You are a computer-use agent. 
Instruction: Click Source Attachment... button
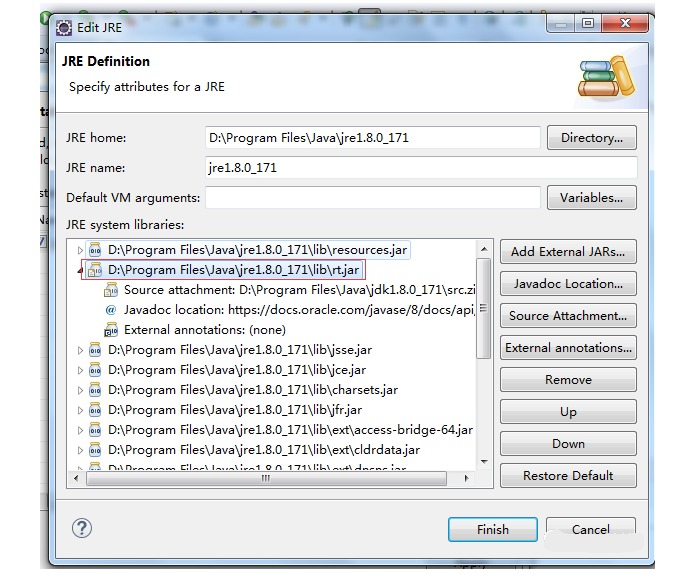[x=568, y=316]
